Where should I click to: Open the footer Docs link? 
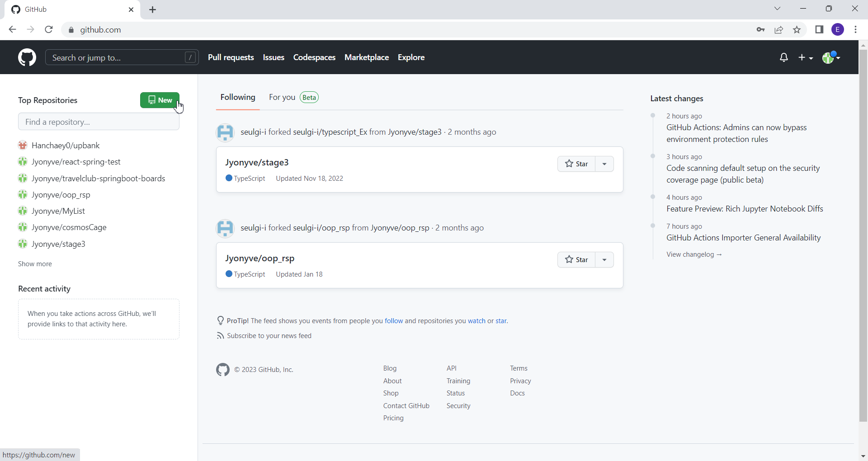pyautogui.click(x=517, y=393)
